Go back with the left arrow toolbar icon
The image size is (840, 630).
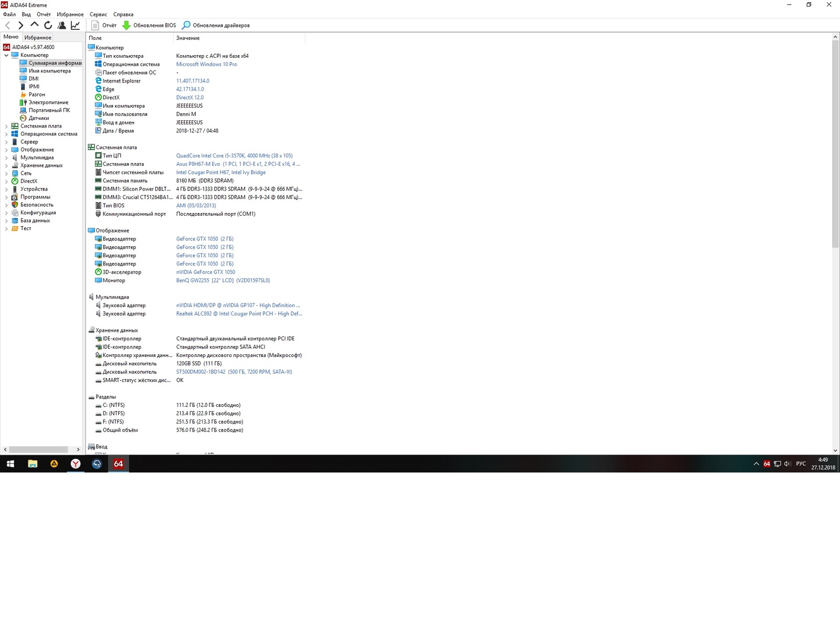[x=7, y=25]
